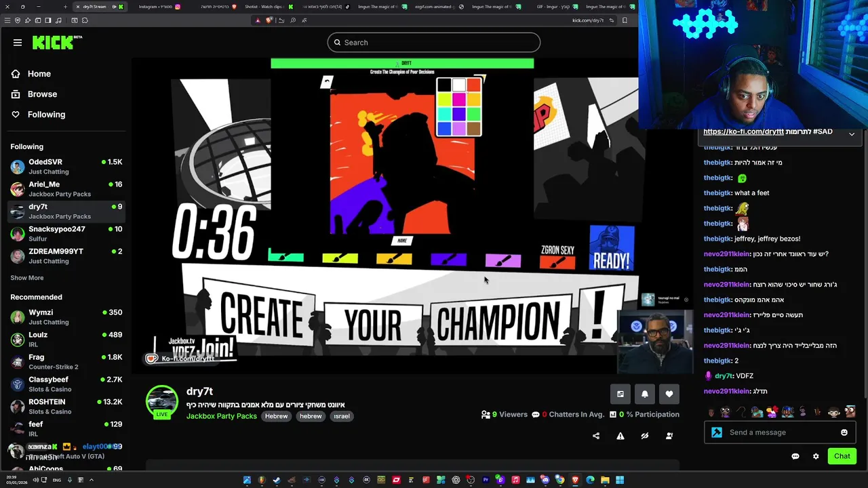868x488 pixels.
Task: Click the Brave shields lion icon in address bar
Action: (269, 20)
